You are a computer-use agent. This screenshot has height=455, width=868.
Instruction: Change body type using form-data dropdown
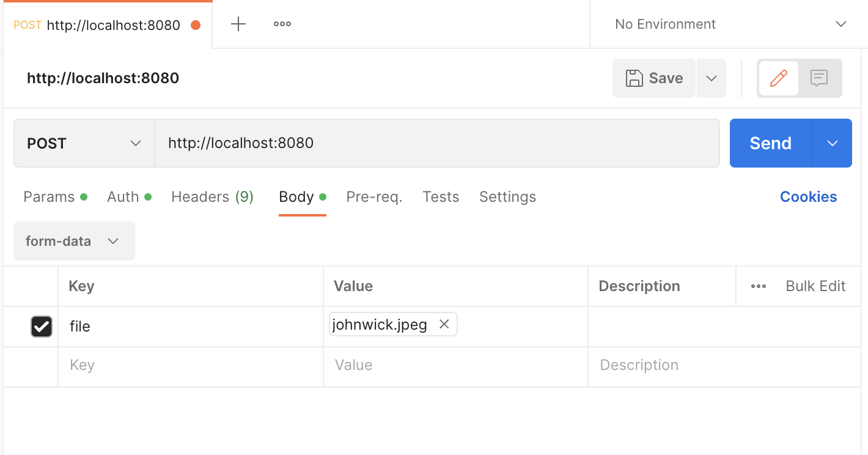point(73,241)
